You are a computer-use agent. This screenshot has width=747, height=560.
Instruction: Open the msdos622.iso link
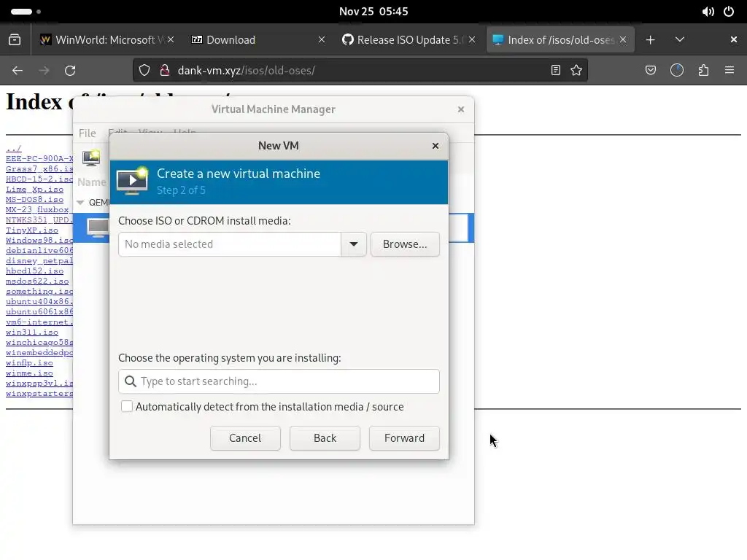tap(37, 281)
